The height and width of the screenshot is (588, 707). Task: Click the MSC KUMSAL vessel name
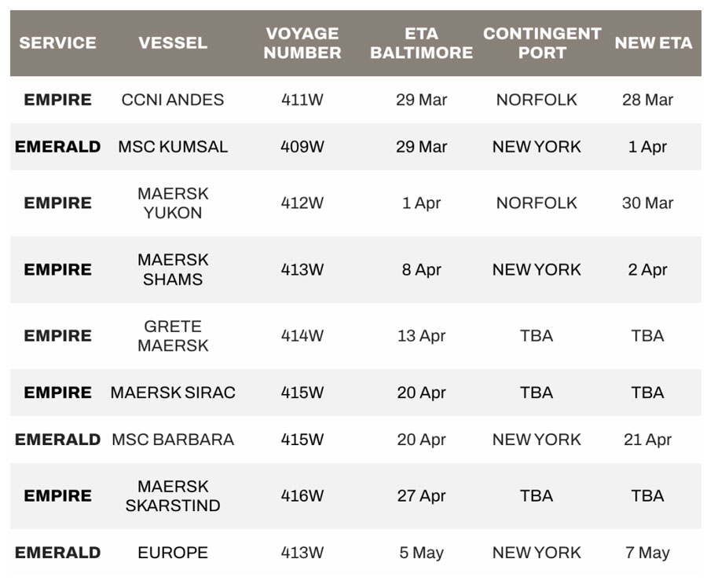pos(173,147)
